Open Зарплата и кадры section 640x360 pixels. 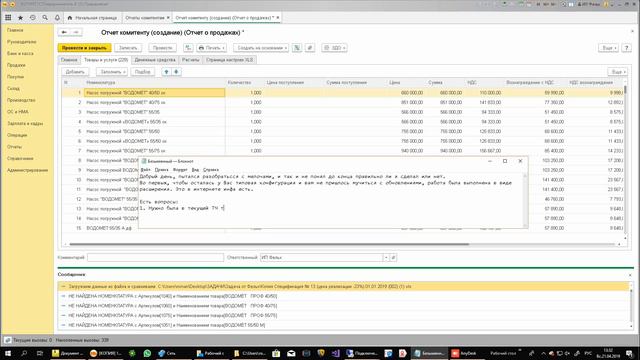tap(25, 123)
